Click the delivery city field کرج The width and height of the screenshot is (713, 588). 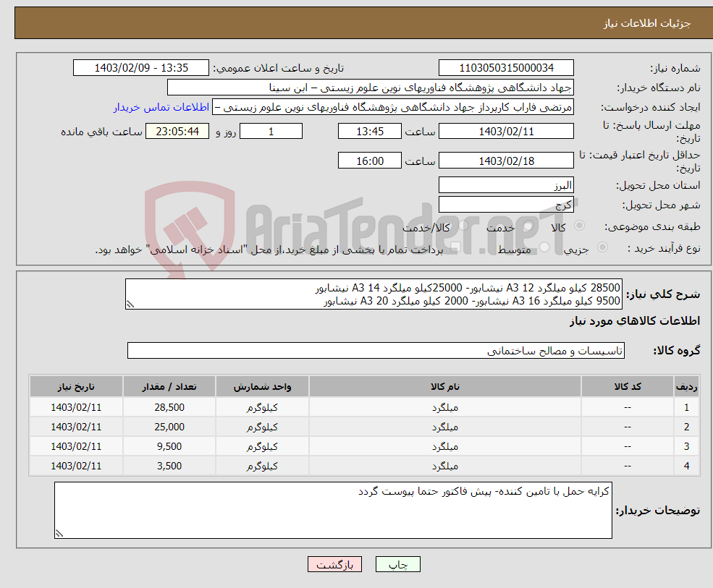506,205
